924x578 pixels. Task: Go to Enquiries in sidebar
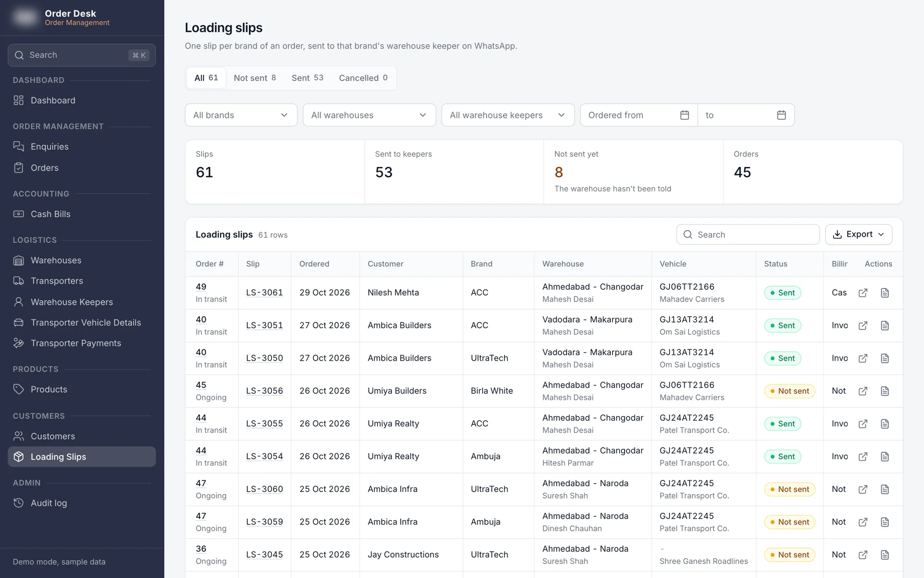tap(82, 147)
